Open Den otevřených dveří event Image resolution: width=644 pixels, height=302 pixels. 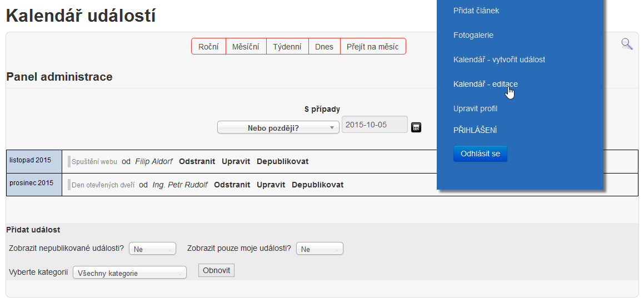103,185
